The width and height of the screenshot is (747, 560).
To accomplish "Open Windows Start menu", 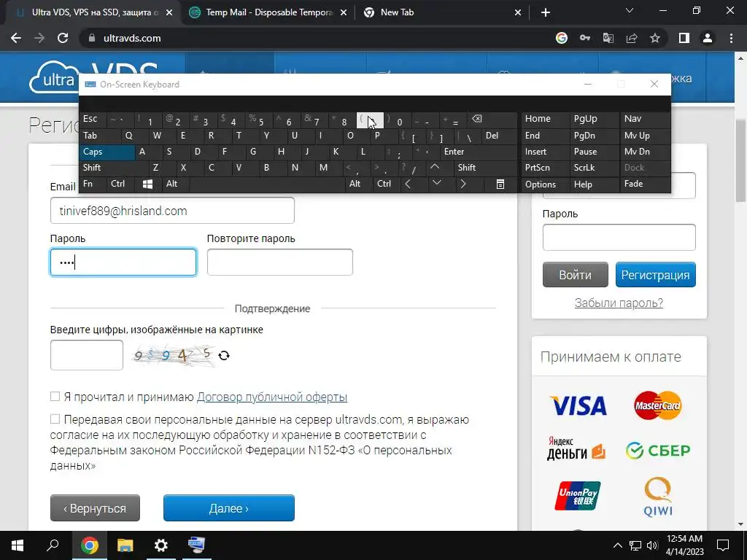I will tap(18, 545).
